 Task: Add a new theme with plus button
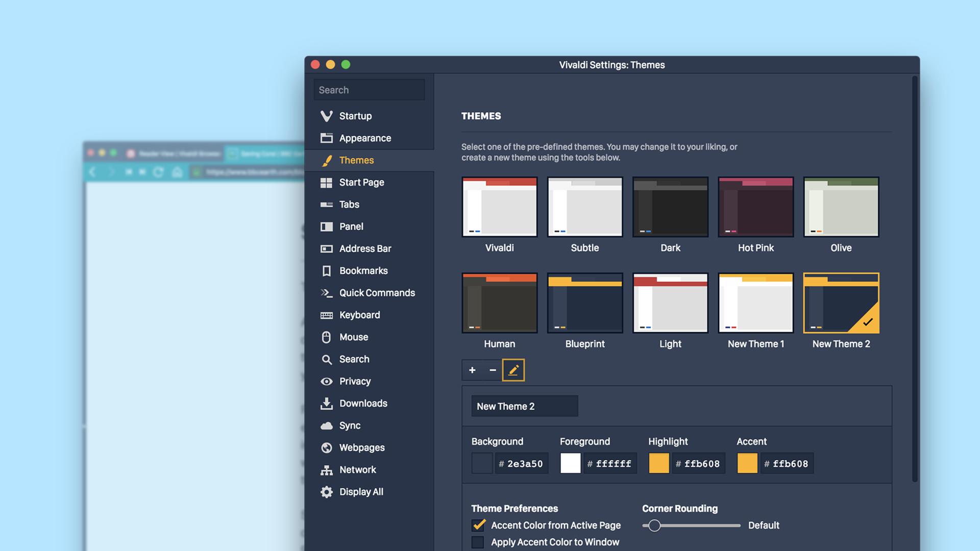(472, 370)
